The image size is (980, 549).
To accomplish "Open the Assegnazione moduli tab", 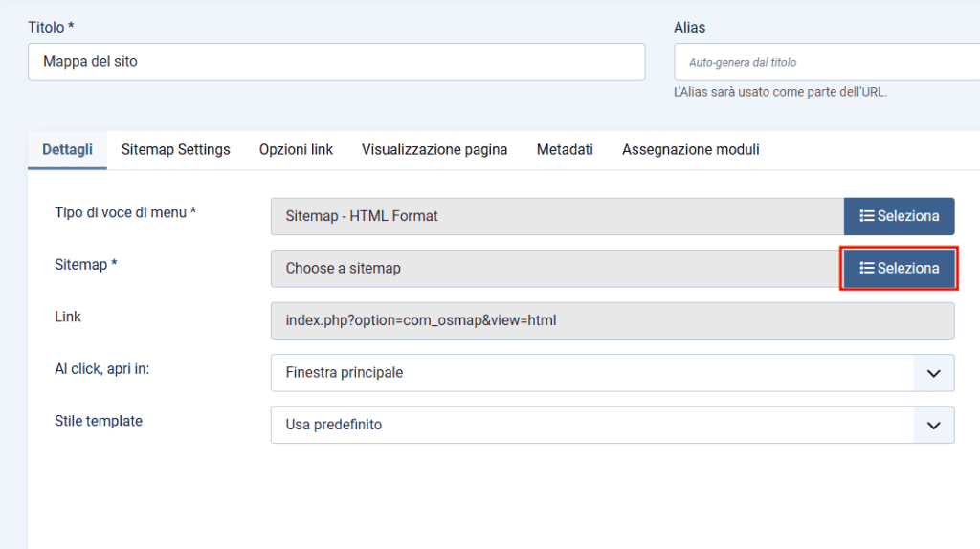I will click(x=691, y=150).
